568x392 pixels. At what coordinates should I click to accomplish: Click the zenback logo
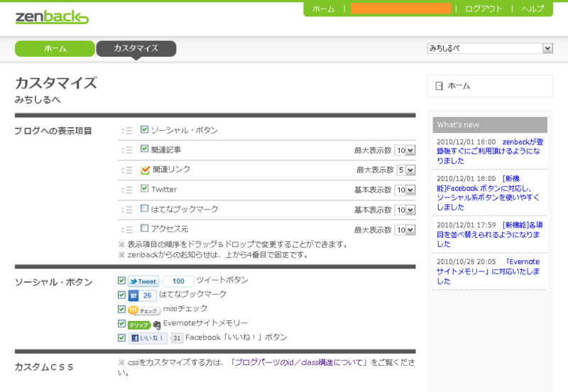[x=52, y=17]
